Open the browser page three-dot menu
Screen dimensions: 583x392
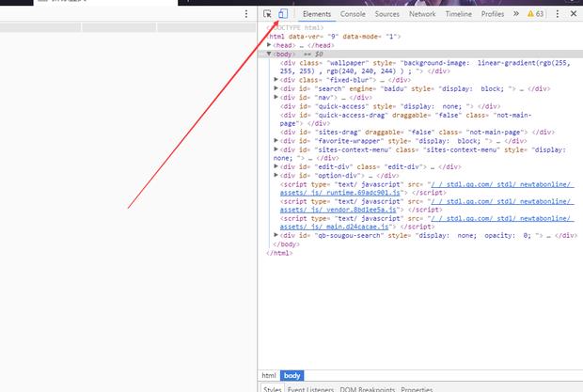[246, 14]
